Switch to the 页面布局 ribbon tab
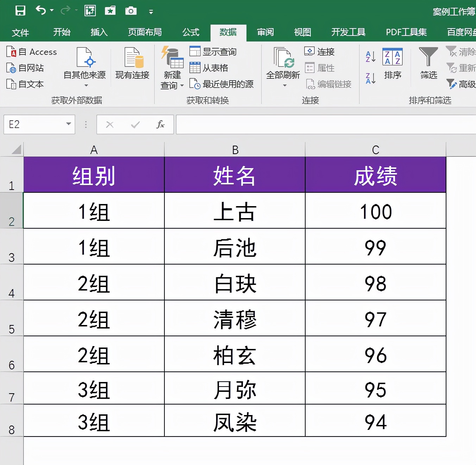This screenshot has height=465, width=476. pos(145,32)
